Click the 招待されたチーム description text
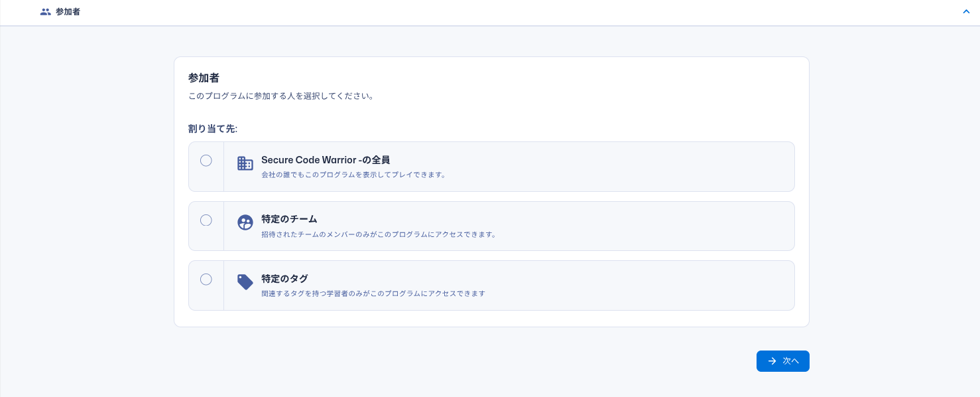 [x=379, y=234]
